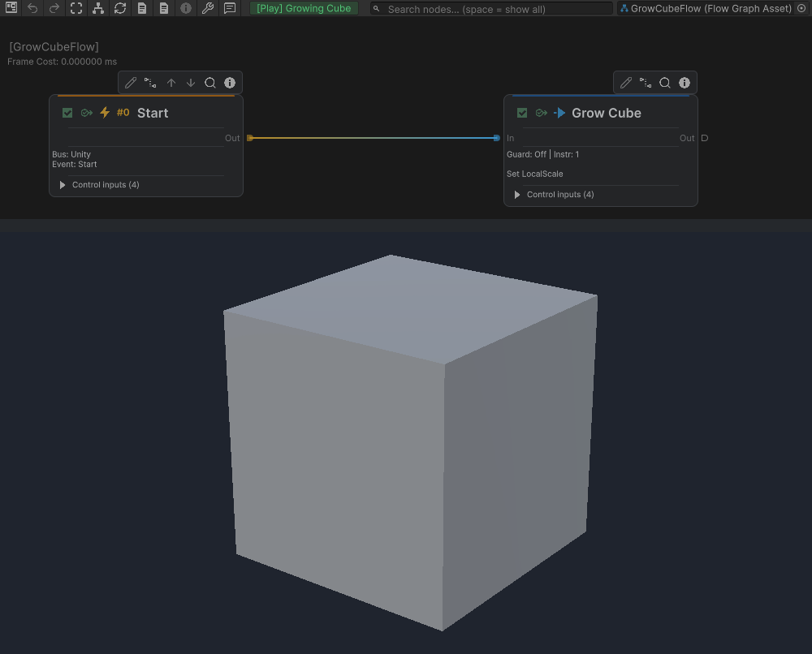Inspect Grow Cube node with magnifier icon

pos(665,83)
